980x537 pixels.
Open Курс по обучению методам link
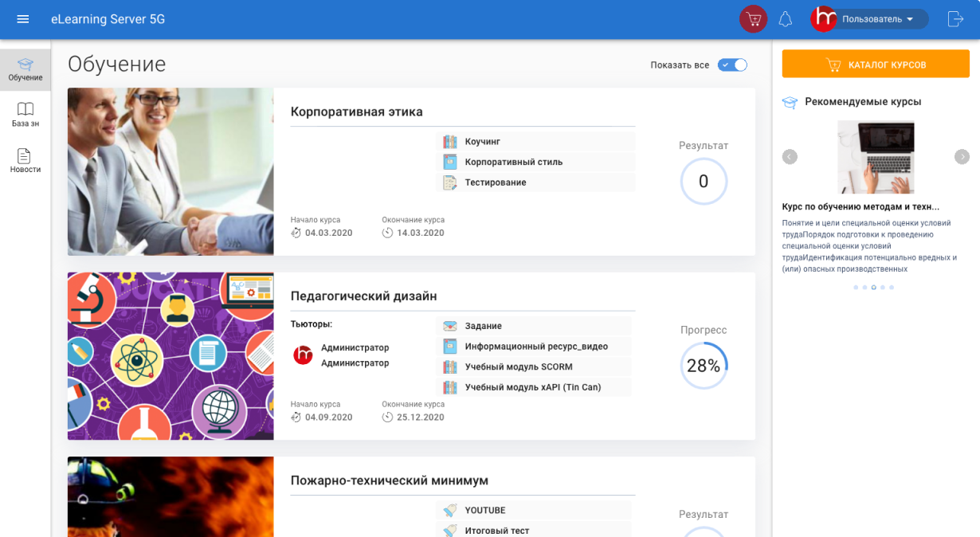pos(860,207)
